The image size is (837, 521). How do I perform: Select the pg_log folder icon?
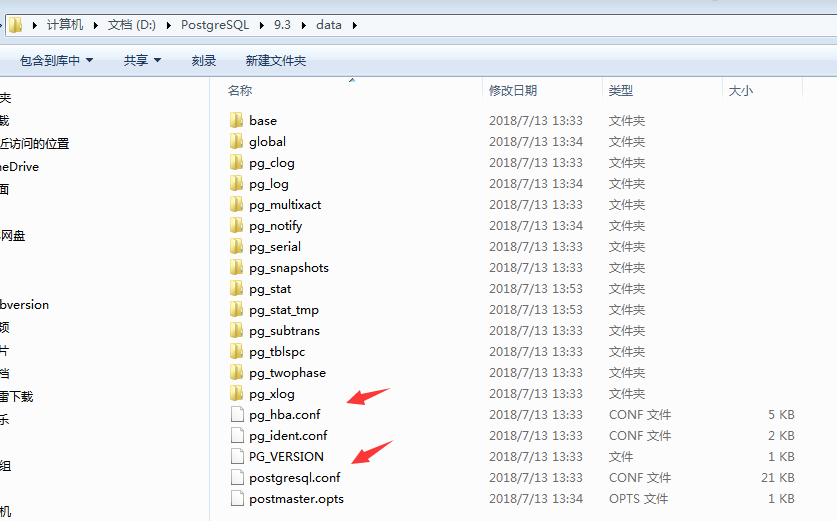(x=236, y=183)
